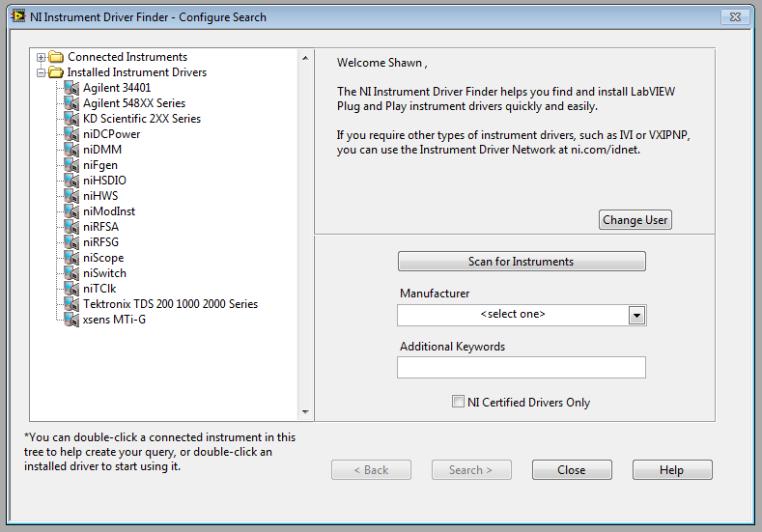Click the driver icon next to xsens MTi-G

71,320
